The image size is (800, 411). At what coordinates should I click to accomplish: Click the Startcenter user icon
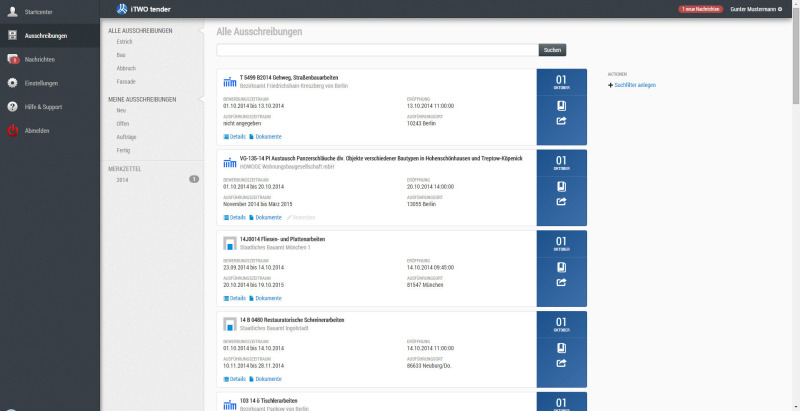point(12,12)
